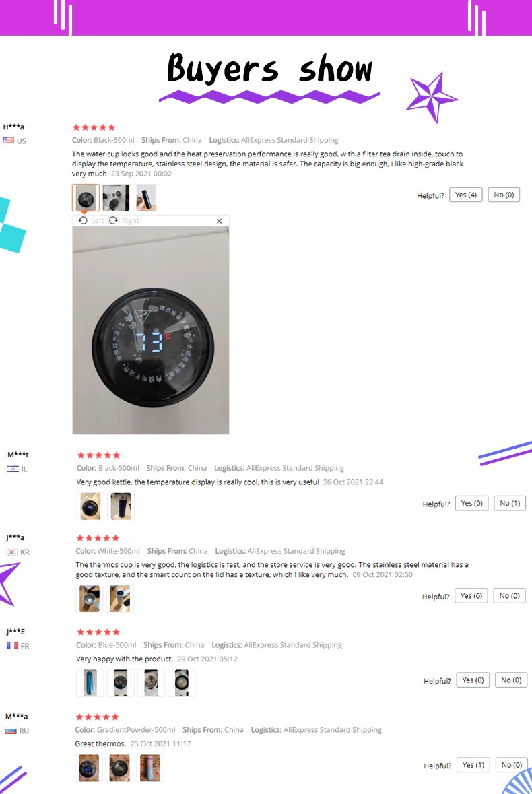Open second photo in M***t's review
Screen dimensions: 532x794
coord(122,506)
